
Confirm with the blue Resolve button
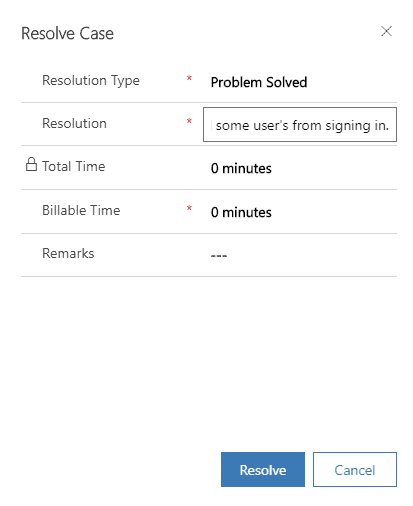point(263,469)
